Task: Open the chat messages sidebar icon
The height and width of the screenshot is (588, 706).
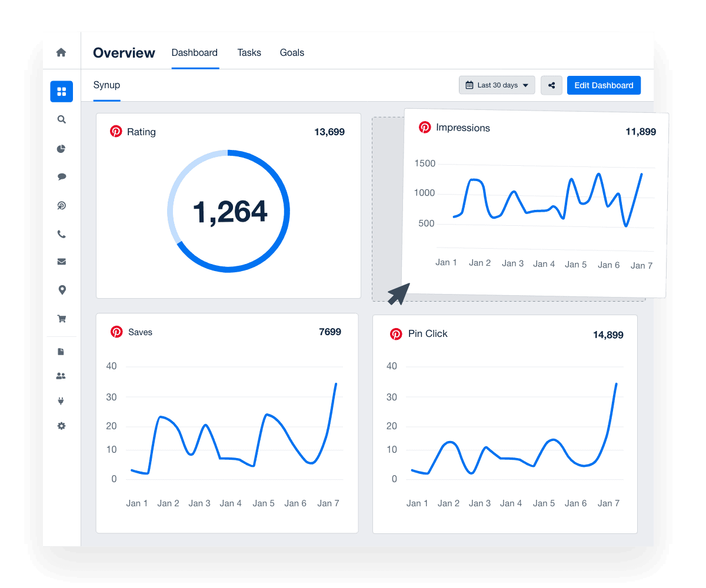Action: tap(61, 176)
